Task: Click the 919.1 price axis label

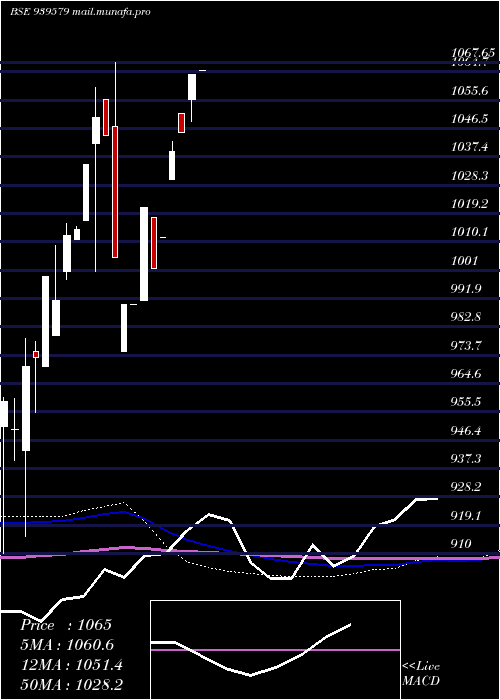Action: [466, 516]
